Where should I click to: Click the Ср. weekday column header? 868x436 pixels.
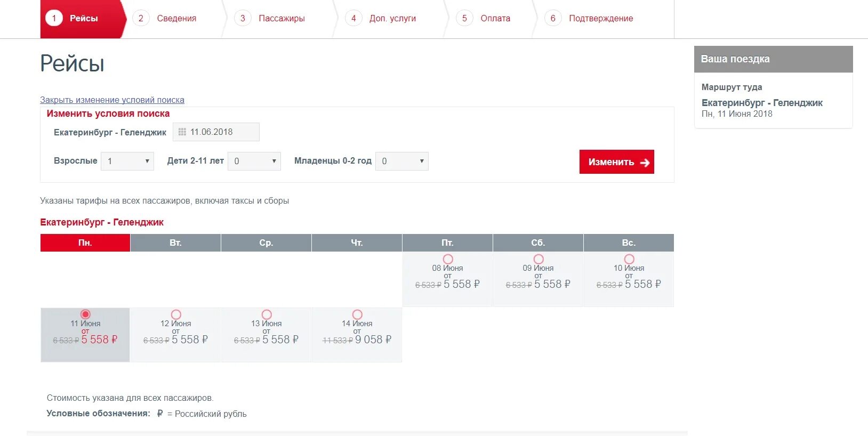tap(267, 243)
